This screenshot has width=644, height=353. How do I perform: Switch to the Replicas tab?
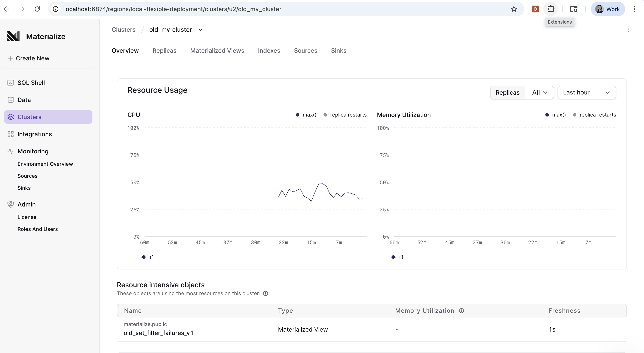164,51
